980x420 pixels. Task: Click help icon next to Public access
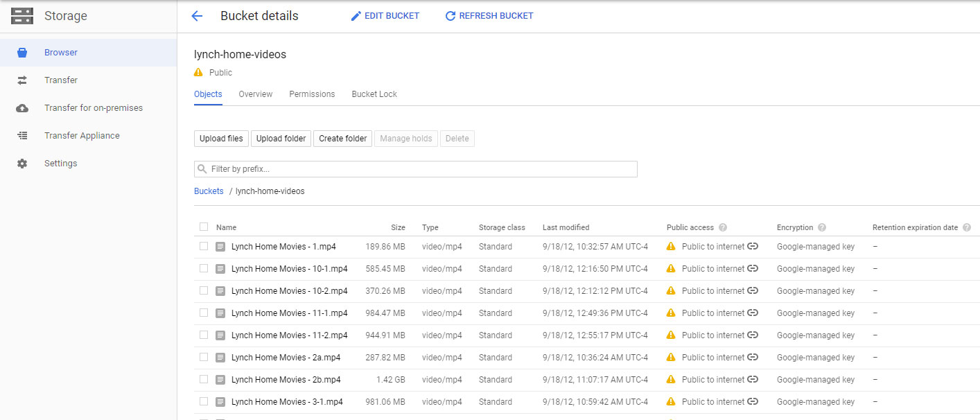pos(723,227)
